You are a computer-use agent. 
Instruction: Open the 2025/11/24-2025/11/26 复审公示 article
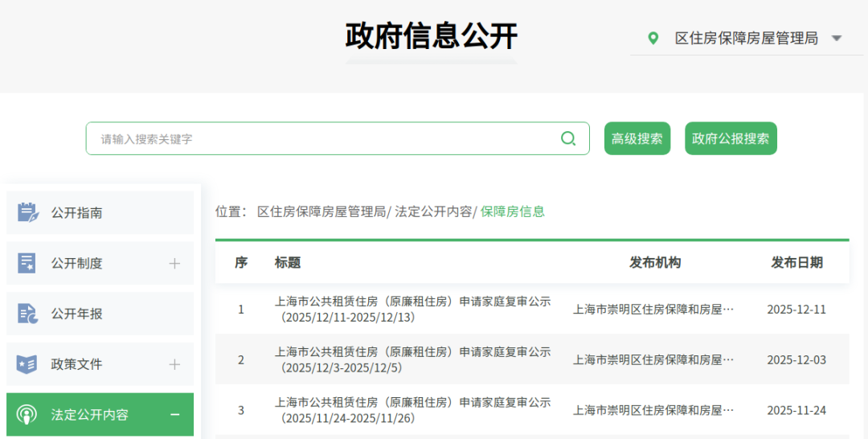click(x=412, y=410)
